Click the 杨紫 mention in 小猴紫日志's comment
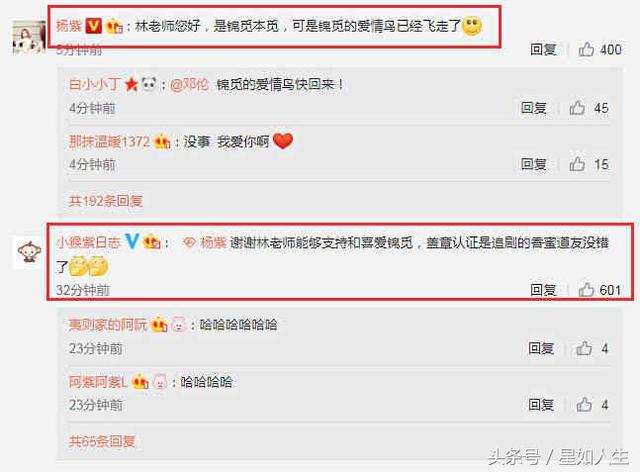 [213, 243]
